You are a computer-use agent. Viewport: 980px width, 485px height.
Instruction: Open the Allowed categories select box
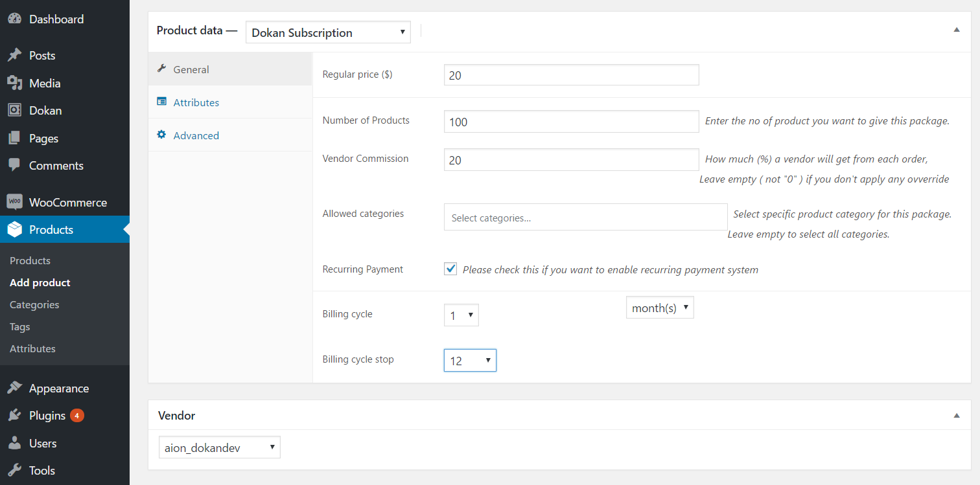coord(586,218)
